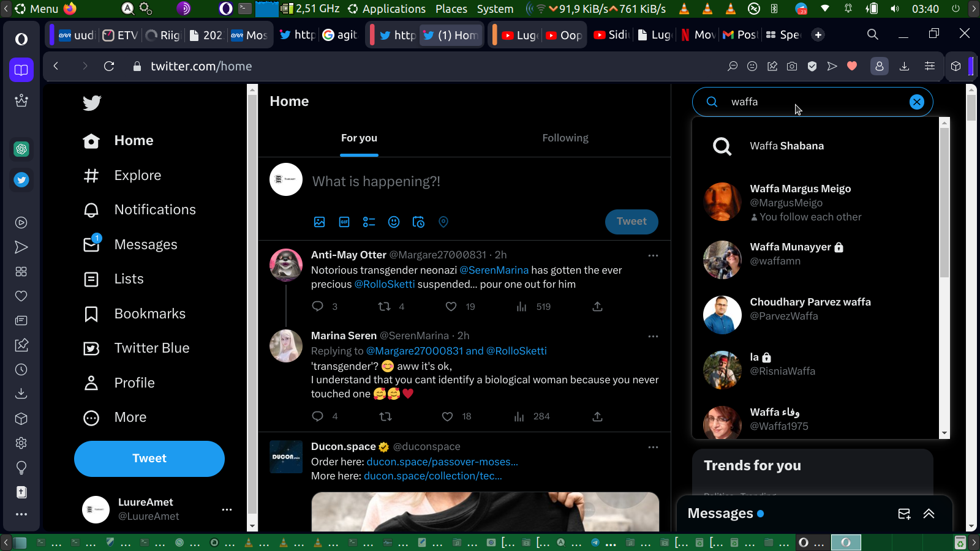Go back to the previous page
980x551 pixels.
tap(56, 66)
